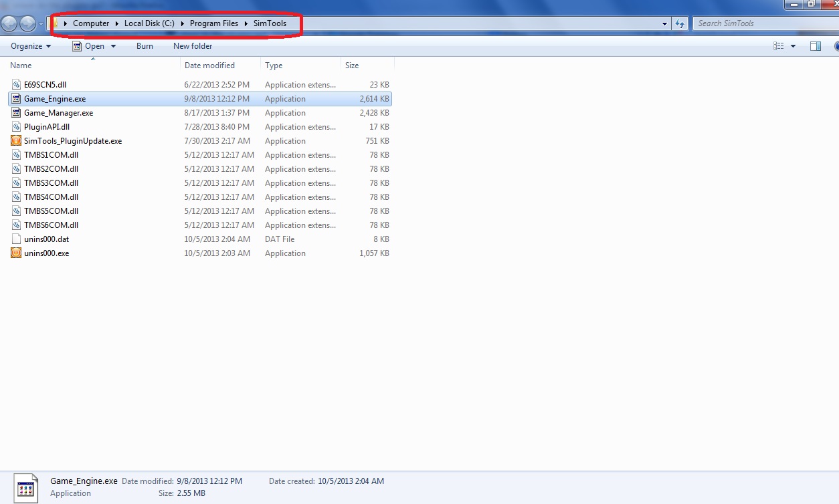This screenshot has width=839, height=504.
Task: Click the 1,057 KB size cell
Action: coord(374,253)
